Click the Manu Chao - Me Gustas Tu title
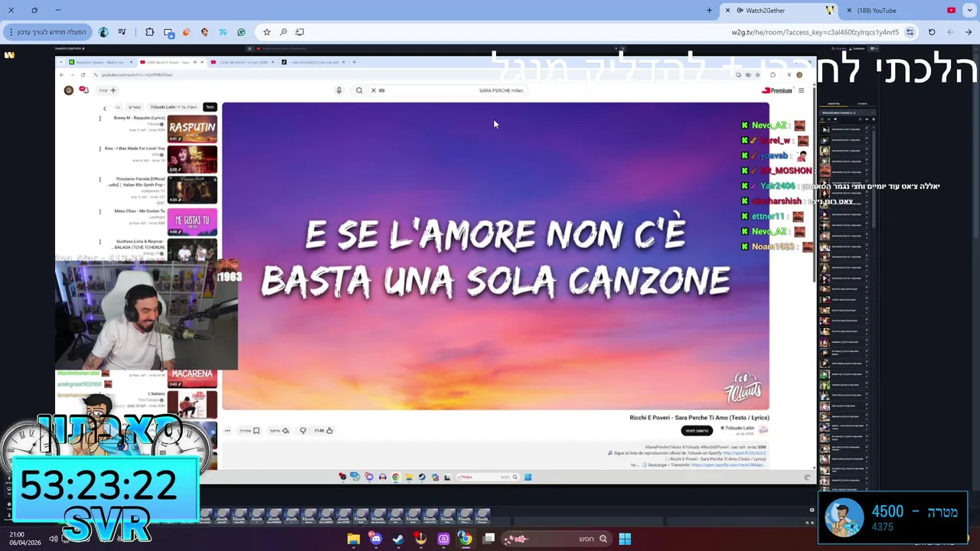Image resolution: width=980 pixels, height=551 pixels. pyautogui.click(x=140, y=210)
